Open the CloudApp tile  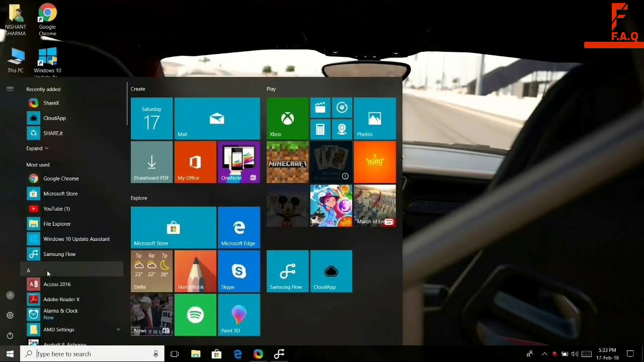pos(331,271)
